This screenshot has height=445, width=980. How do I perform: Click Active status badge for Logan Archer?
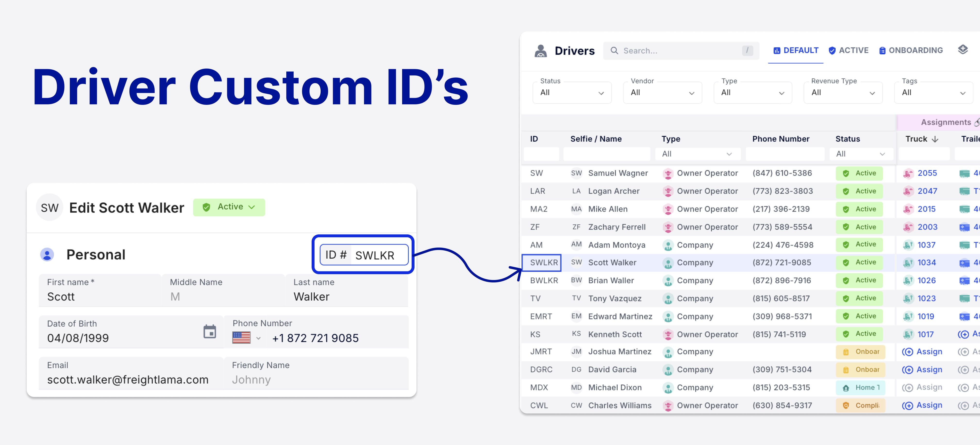click(x=859, y=191)
